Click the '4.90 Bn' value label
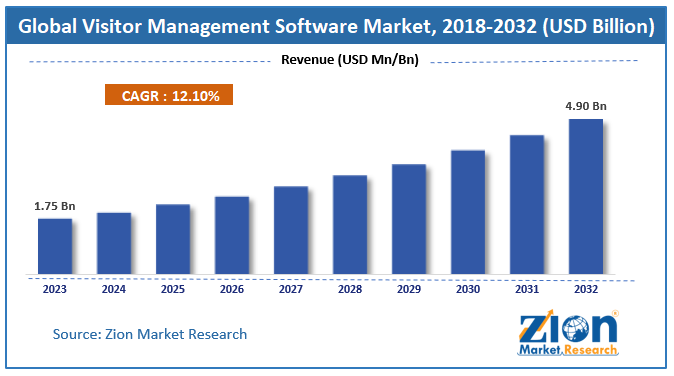Screen dimensions: 674x376 click(x=586, y=106)
